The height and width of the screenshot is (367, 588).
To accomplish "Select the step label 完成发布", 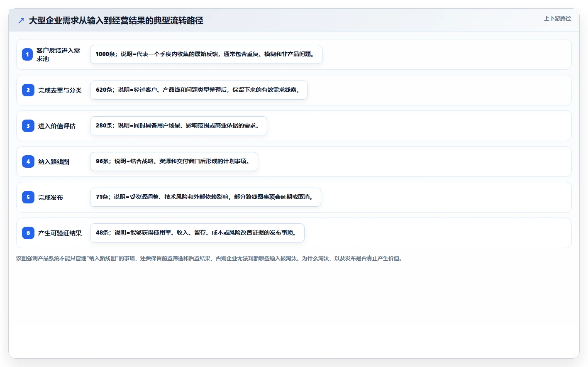I will [51, 197].
